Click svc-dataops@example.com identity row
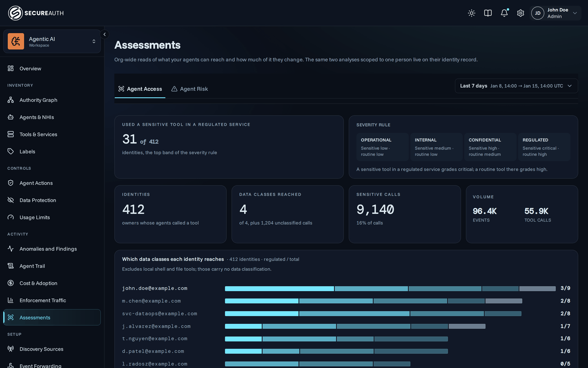This screenshot has height=368, width=588. point(346,314)
